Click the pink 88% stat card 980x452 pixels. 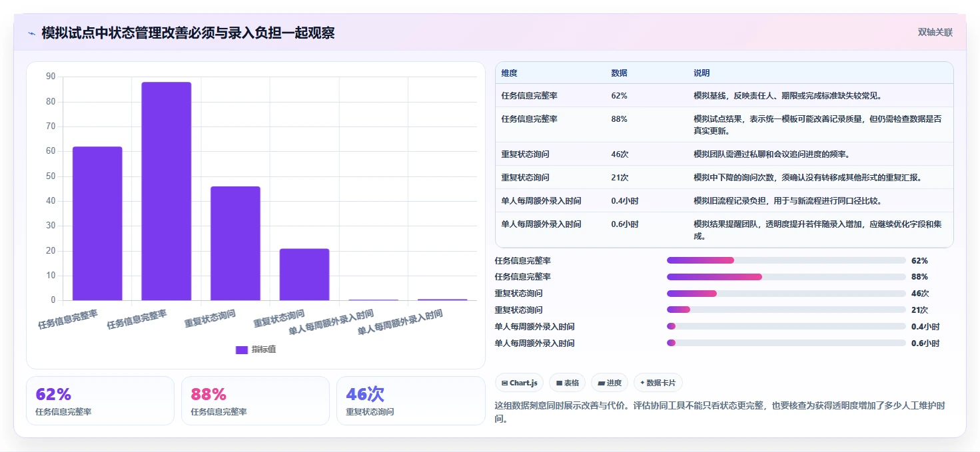[255, 401]
